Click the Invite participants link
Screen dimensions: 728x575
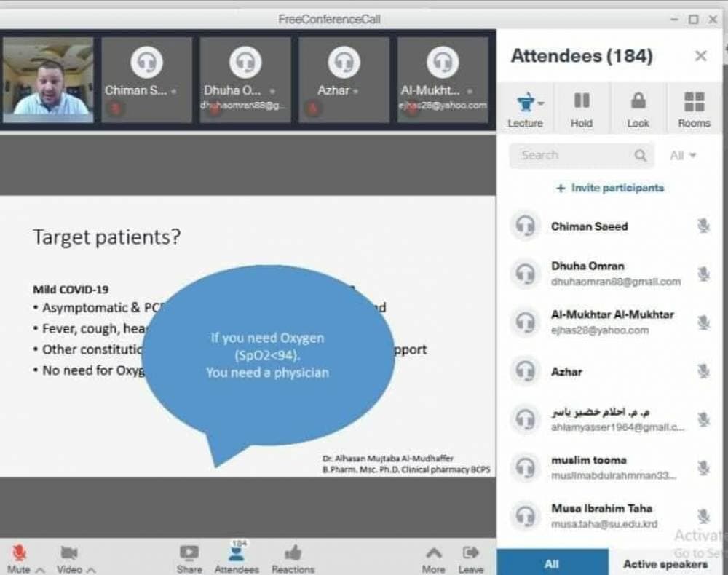pyautogui.click(x=610, y=188)
